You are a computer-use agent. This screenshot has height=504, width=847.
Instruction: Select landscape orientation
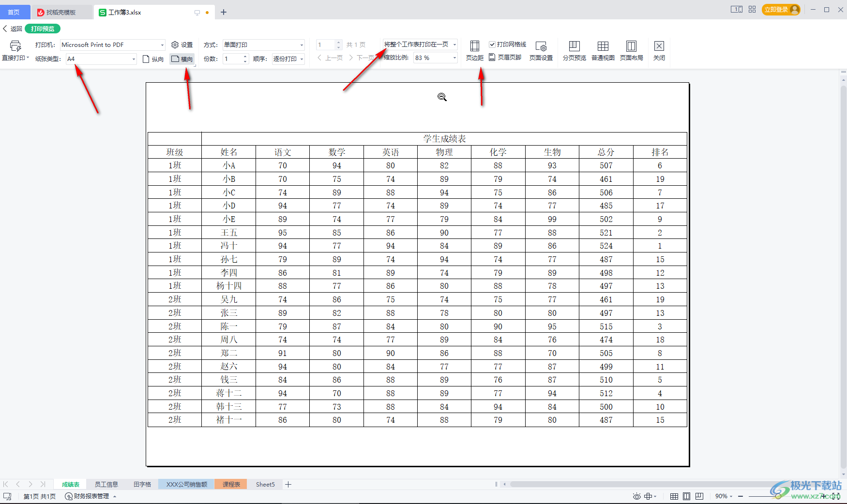[182, 59]
